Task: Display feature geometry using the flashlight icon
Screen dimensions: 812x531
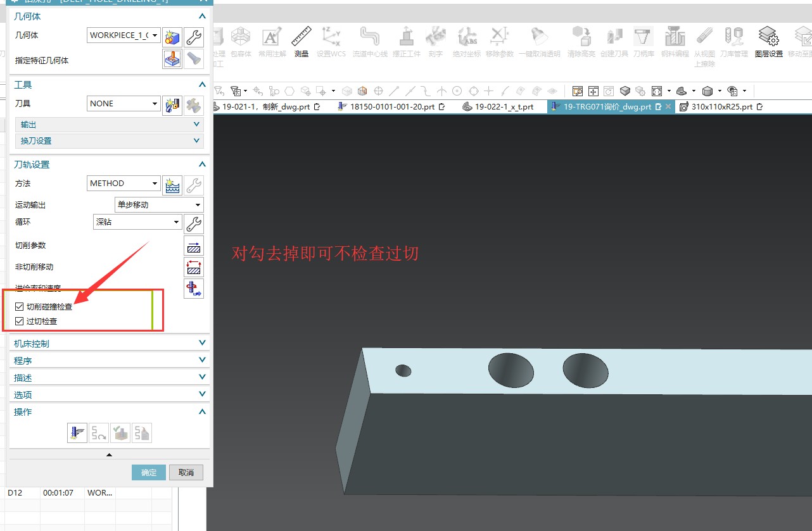Action: pos(194,59)
